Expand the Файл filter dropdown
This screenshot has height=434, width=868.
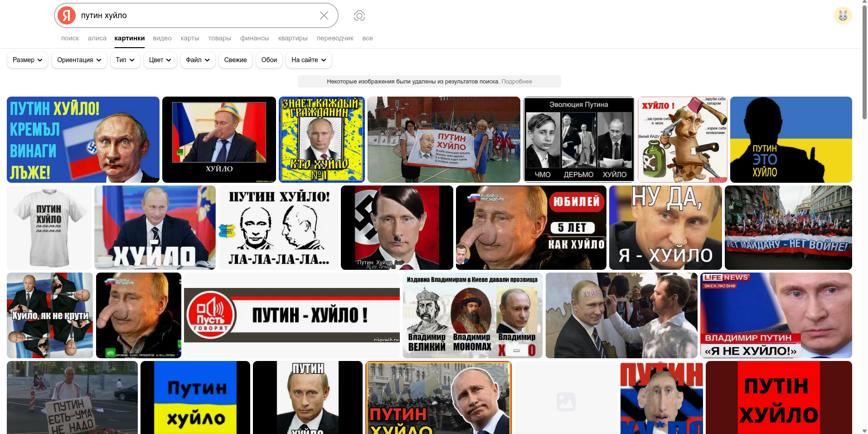198,60
